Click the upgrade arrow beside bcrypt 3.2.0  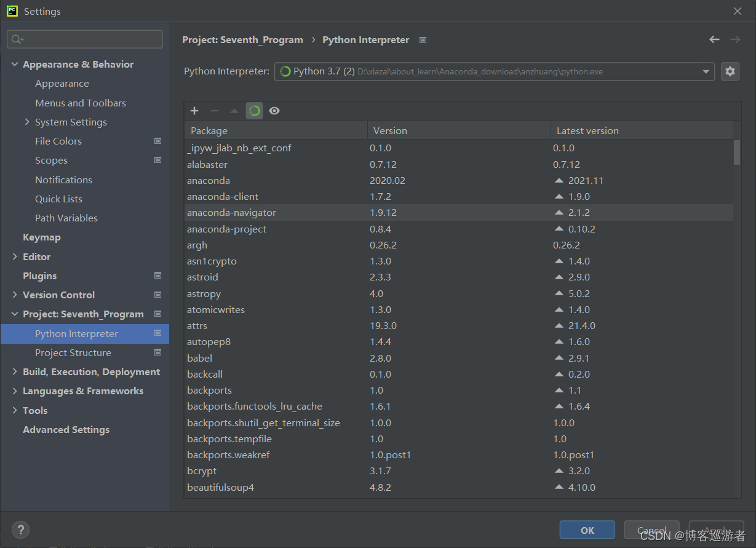tap(559, 471)
